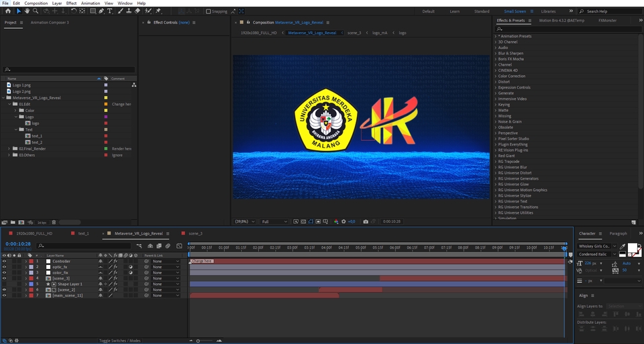The height and width of the screenshot is (344, 644).
Task: Toggle the transparency grid icon in viewer
Action: tap(303, 222)
